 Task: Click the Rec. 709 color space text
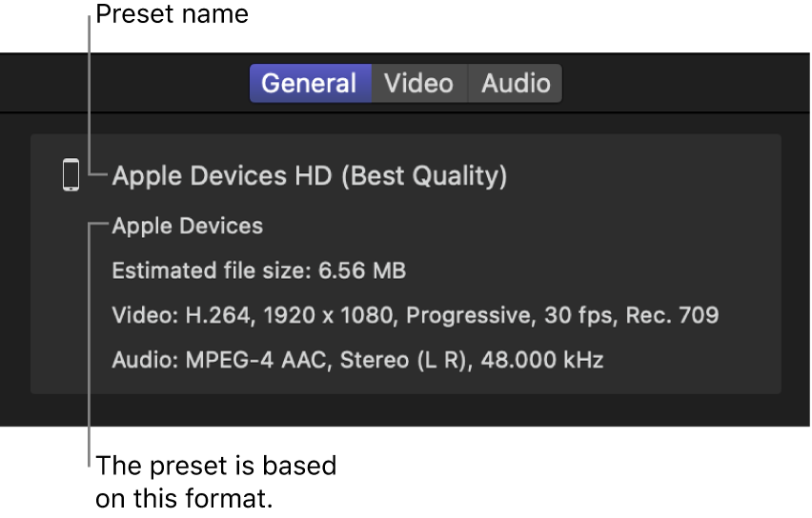click(x=672, y=315)
